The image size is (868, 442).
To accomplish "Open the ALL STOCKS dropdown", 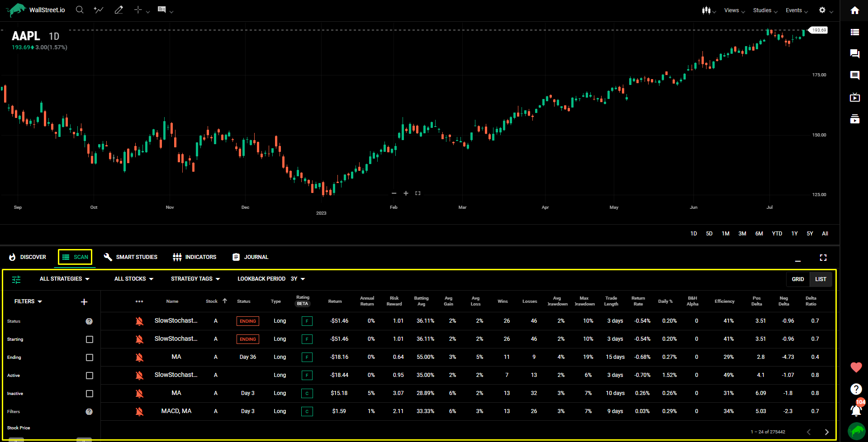I will point(134,279).
